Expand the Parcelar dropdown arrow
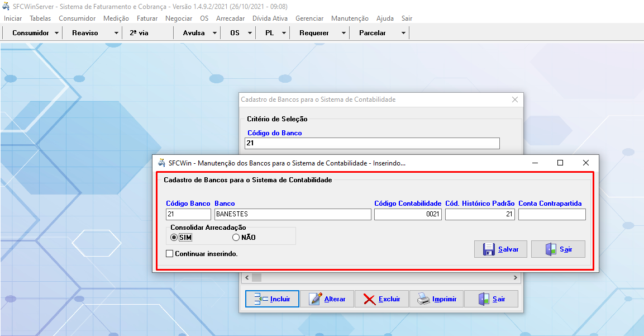 (403, 33)
